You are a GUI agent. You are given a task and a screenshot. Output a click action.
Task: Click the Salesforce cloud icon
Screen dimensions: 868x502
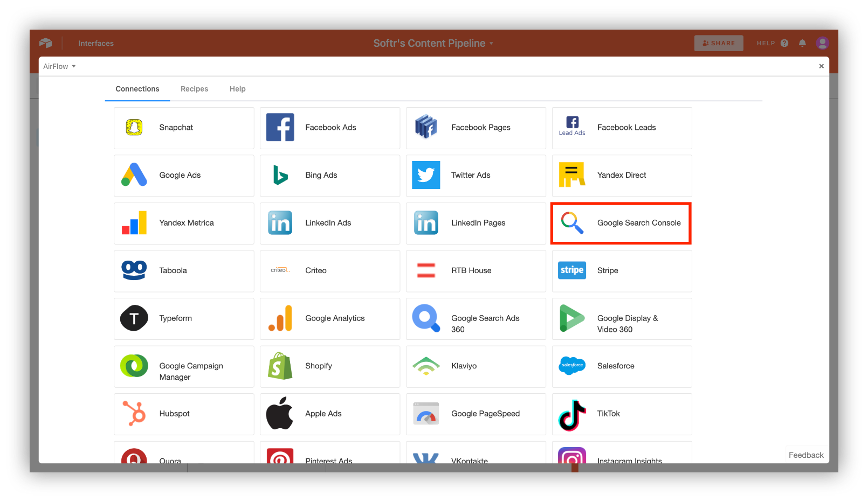point(572,366)
